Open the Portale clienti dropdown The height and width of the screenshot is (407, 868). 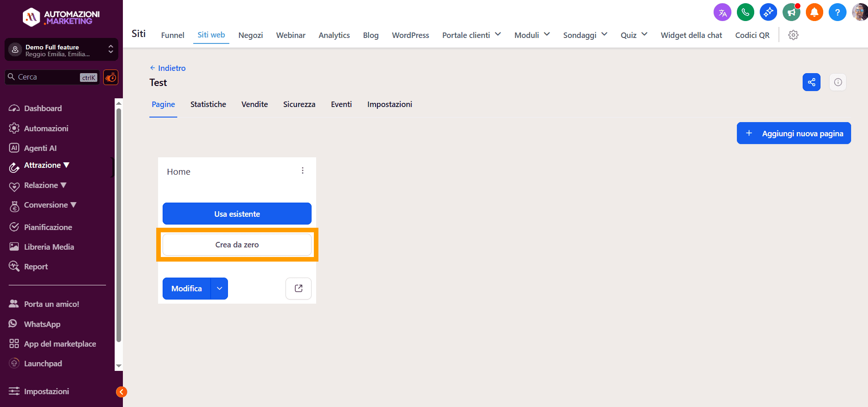pos(471,35)
